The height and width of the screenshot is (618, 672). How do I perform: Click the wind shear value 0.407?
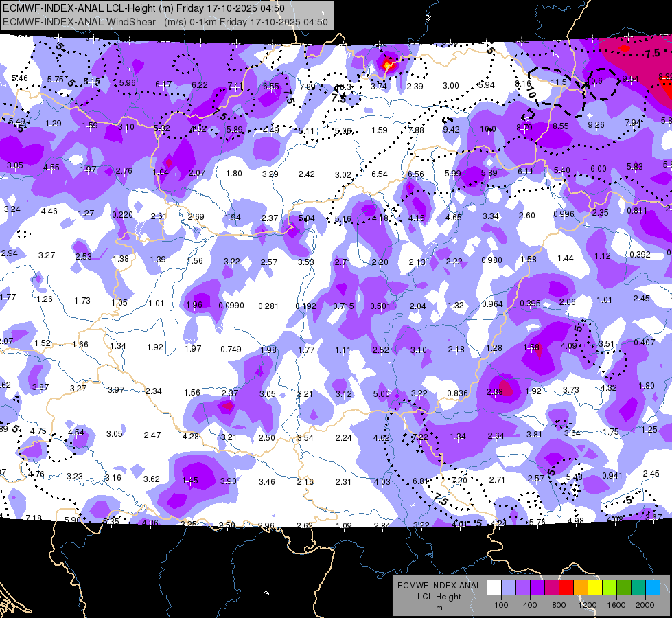pos(644,342)
